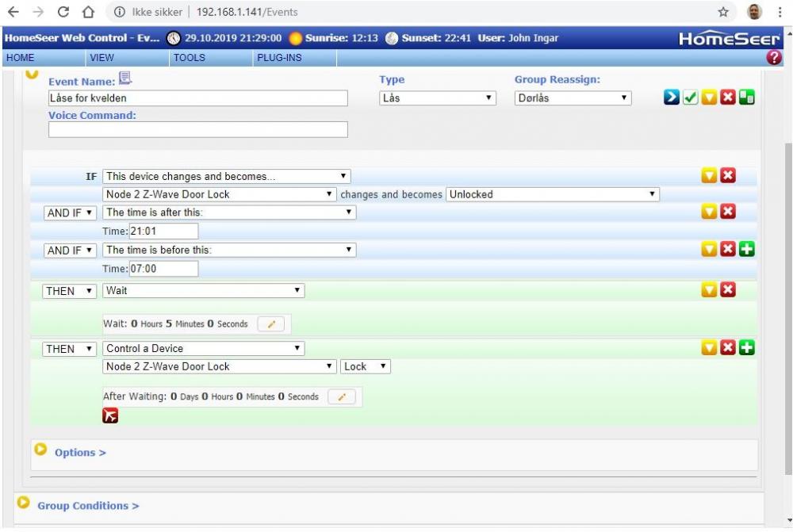
Task: Open the Lock command dropdown
Action: [x=366, y=366]
